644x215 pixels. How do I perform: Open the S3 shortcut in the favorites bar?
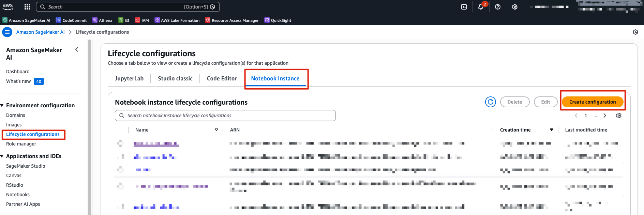[123, 20]
